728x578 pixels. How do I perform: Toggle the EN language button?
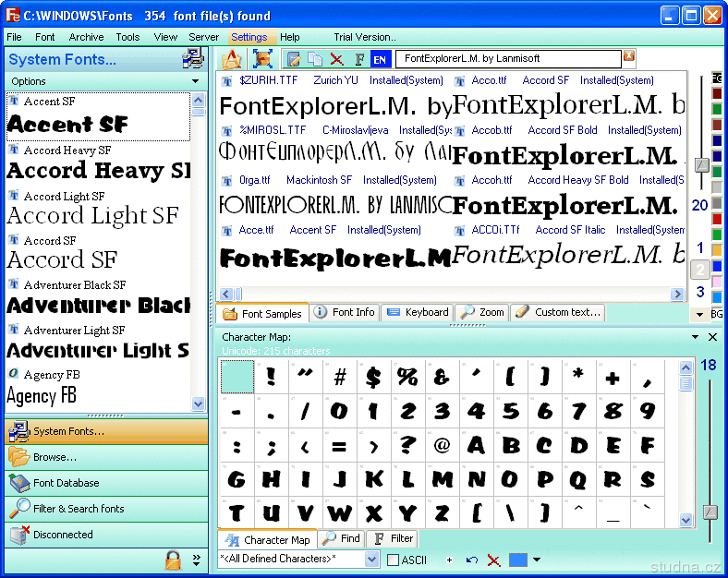(x=380, y=59)
